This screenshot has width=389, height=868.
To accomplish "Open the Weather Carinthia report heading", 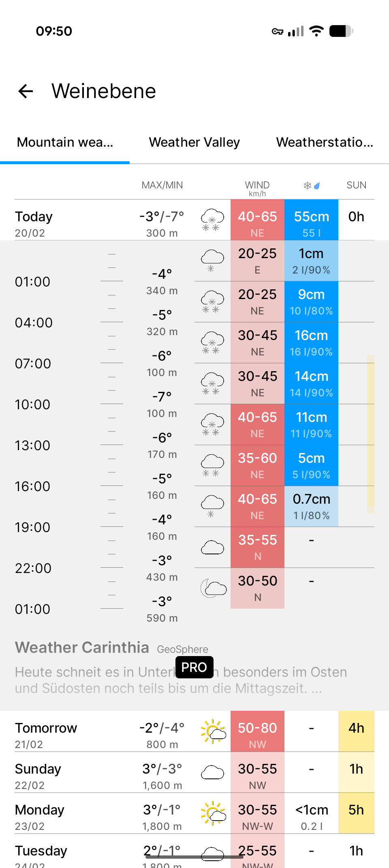I will [x=82, y=648].
